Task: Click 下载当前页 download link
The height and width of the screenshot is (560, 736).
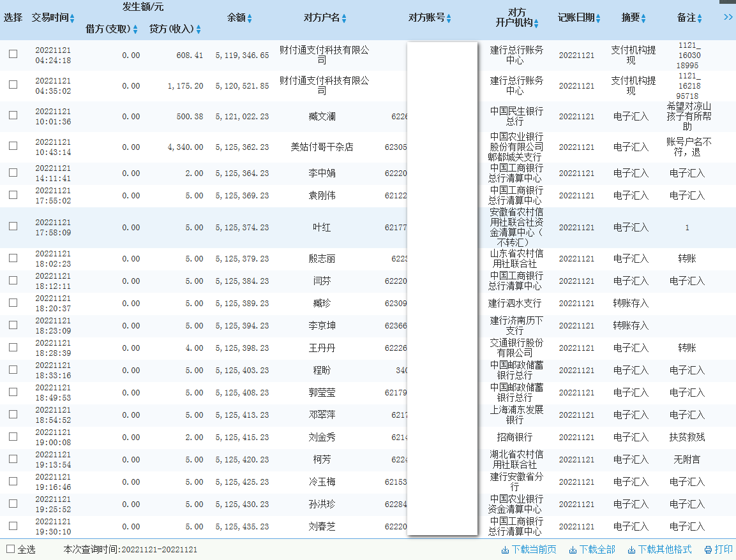Action: [x=529, y=550]
